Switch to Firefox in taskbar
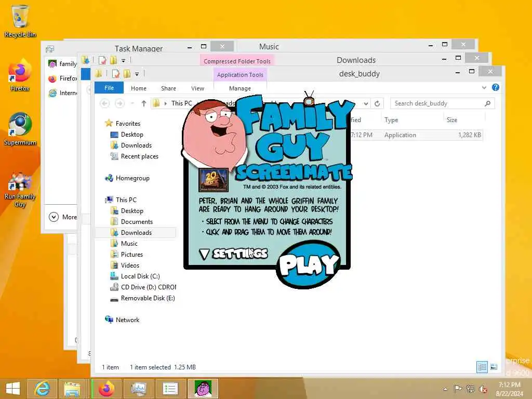Viewport: 532px width, 399px height. (x=107, y=389)
